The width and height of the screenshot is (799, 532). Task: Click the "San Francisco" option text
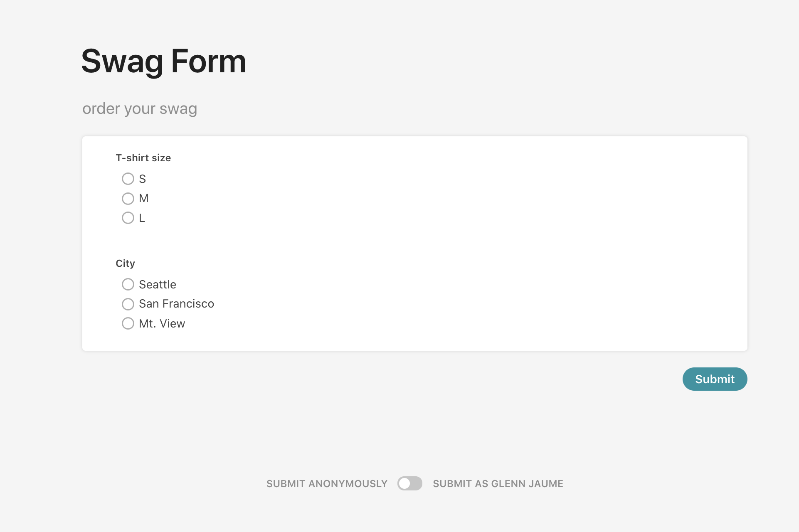tap(176, 304)
